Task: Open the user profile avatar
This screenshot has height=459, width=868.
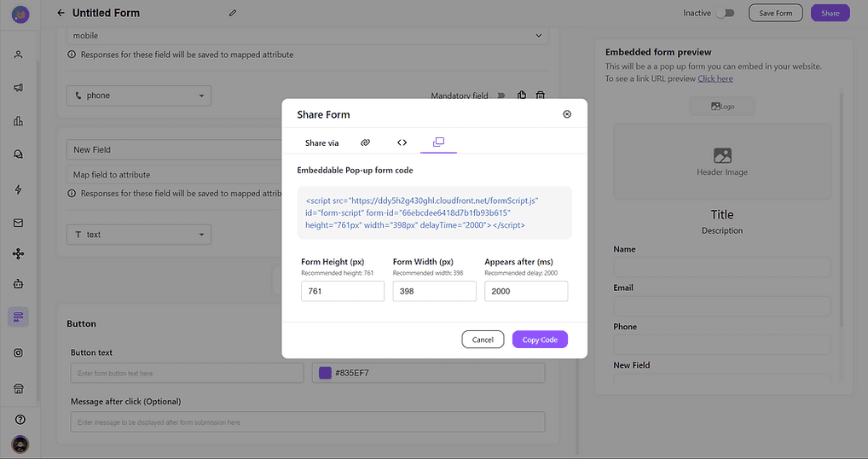Action: [x=20, y=444]
